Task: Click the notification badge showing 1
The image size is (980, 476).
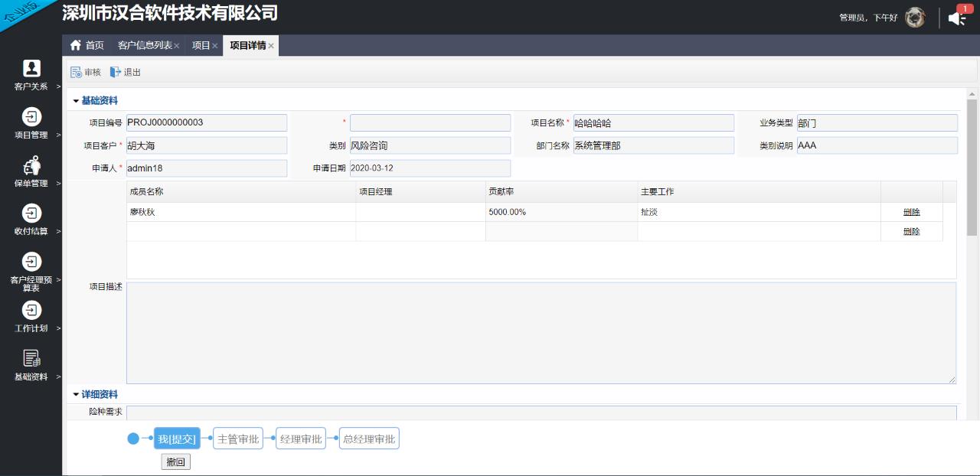Action: pyautogui.click(x=965, y=8)
